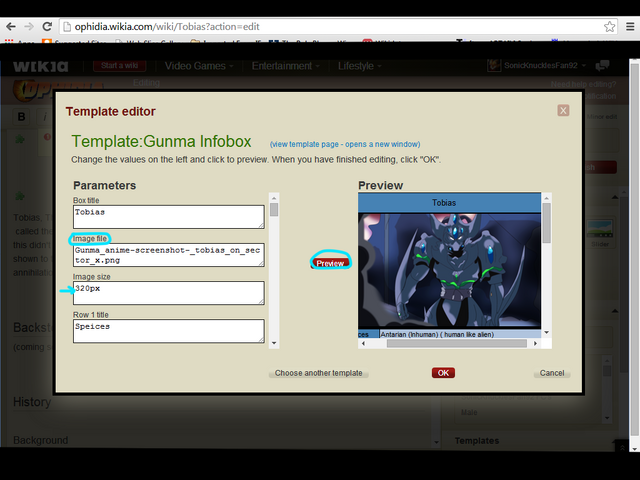The height and width of the screenshot is (480, 640).
Task: Click the Tobias preview image
Action: [x=449, y=271]
